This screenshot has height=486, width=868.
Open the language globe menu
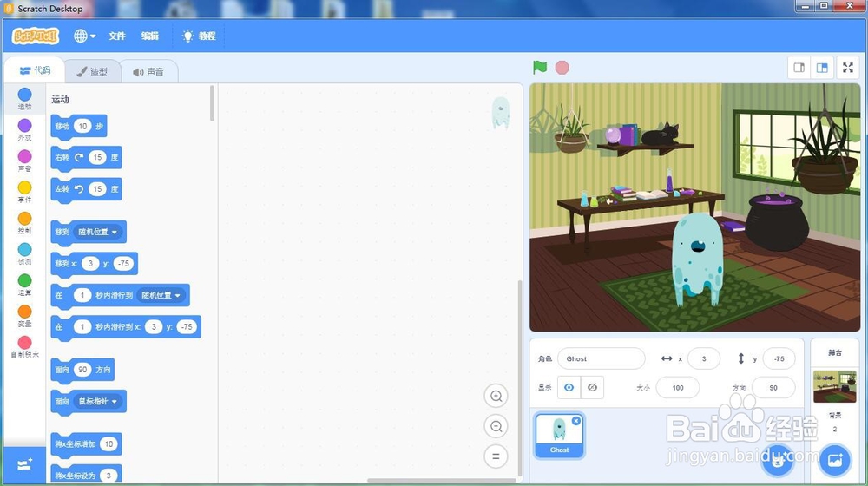85,36
